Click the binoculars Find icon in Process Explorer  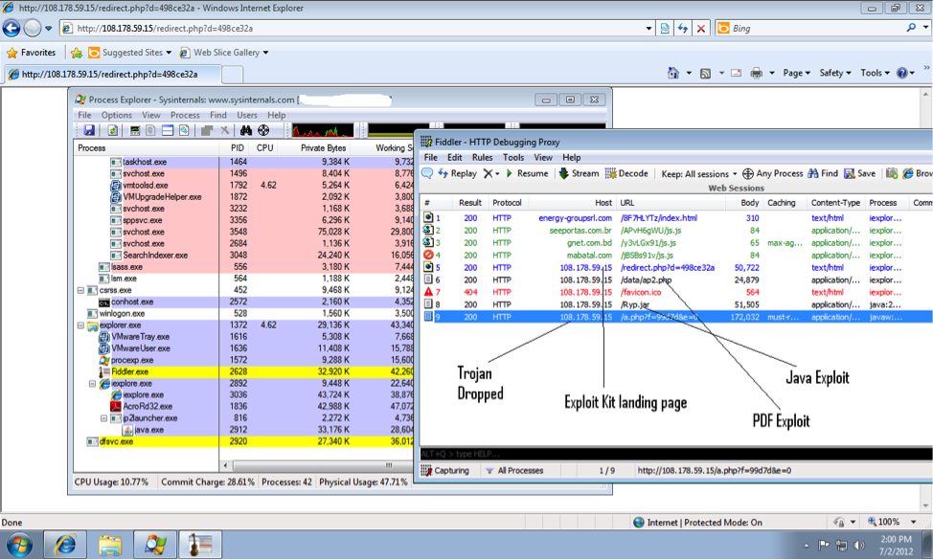coord(246,130)
